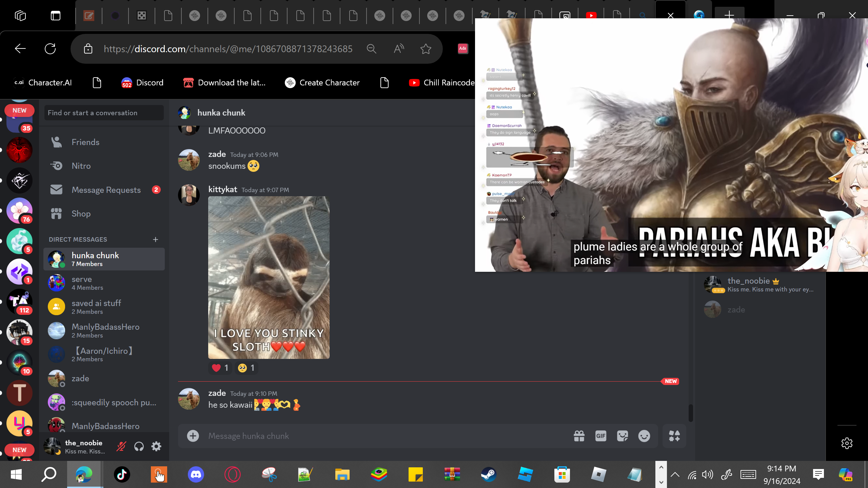Open the Chill Raincode bookmark
This screenshot has width=868, height=488.
coord(441,83)
